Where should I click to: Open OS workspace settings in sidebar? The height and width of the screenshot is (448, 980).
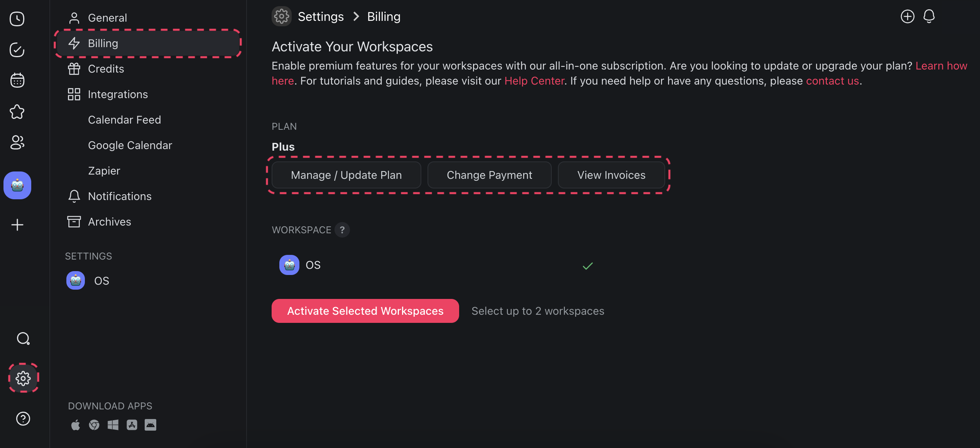pos(101,281)
